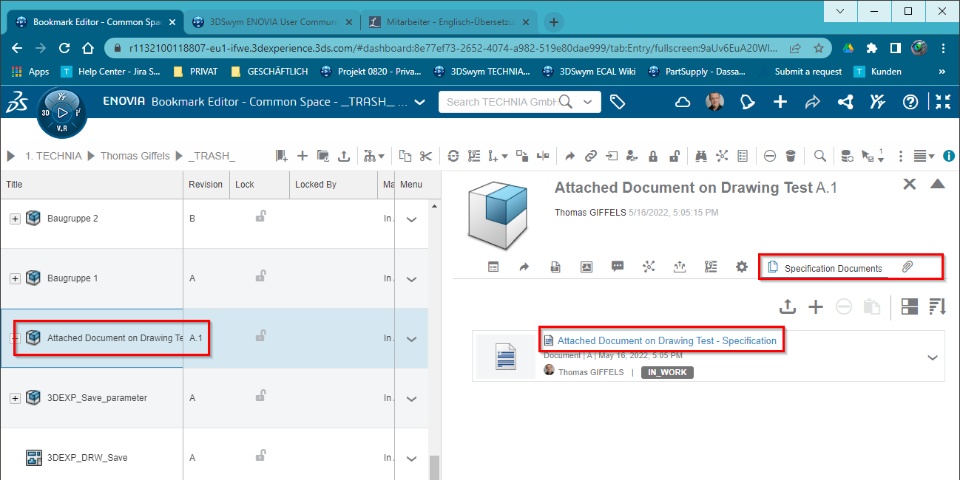
Task: Click the plus icon above the document list
Action: [x=816, y=307]
